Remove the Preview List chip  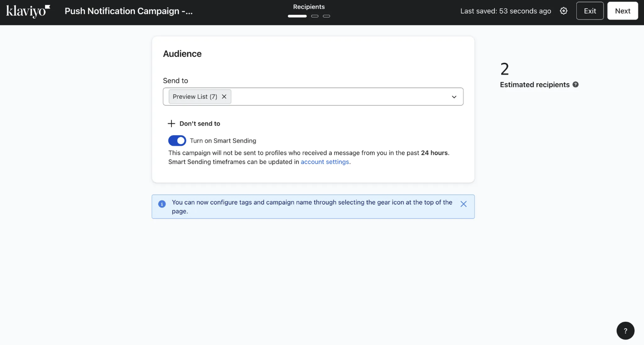pyautogui.click(x=224, y=96)
